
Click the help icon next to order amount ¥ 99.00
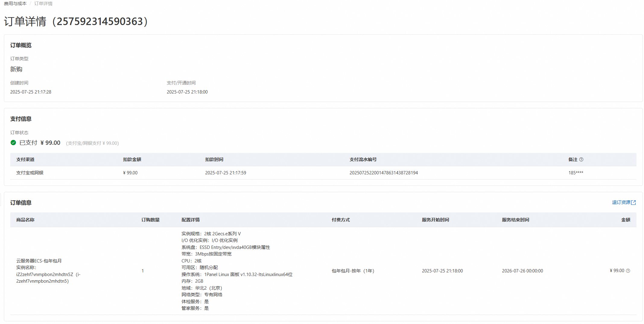point(628,271)
